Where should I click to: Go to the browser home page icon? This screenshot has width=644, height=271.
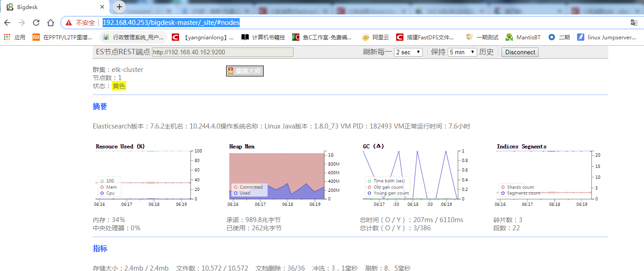coord(51,23)
